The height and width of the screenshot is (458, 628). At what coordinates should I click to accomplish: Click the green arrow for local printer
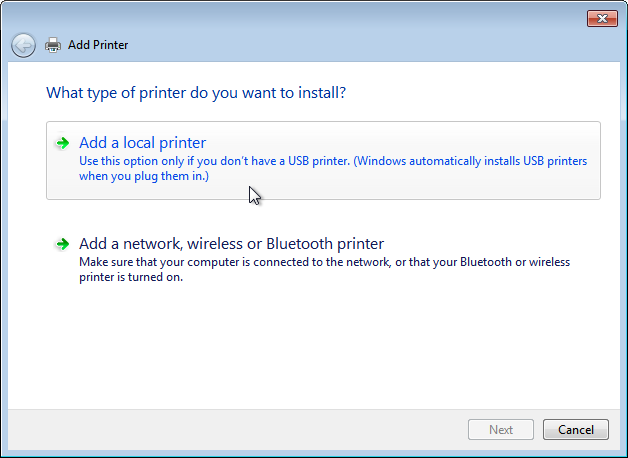(62, 143)
